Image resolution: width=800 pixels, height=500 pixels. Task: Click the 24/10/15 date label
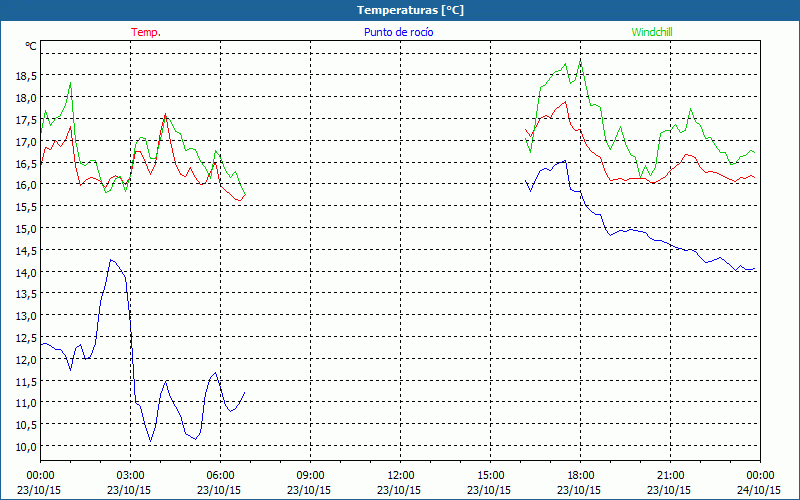click(x=759, y=490)
